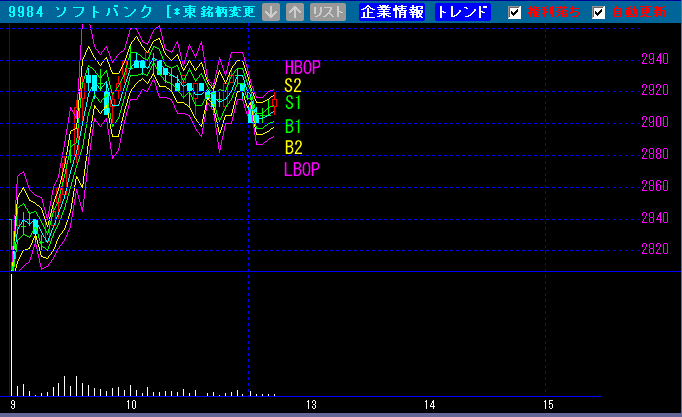The image size is (682, 417).
Task: Click the LBOP line label
Action: pos(301,169)
